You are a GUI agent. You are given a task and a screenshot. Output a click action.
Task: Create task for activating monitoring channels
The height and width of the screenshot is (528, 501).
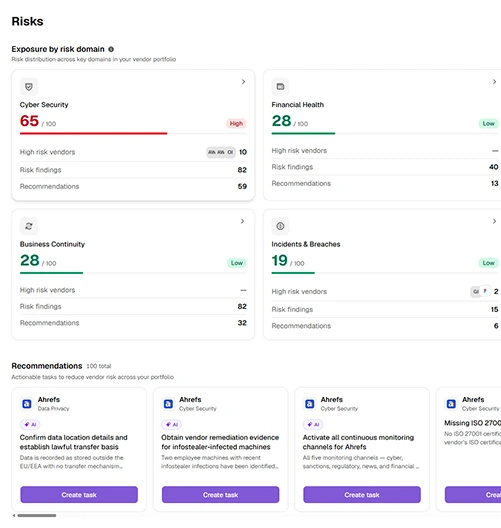pyautogui.click(x=362, y=495)
